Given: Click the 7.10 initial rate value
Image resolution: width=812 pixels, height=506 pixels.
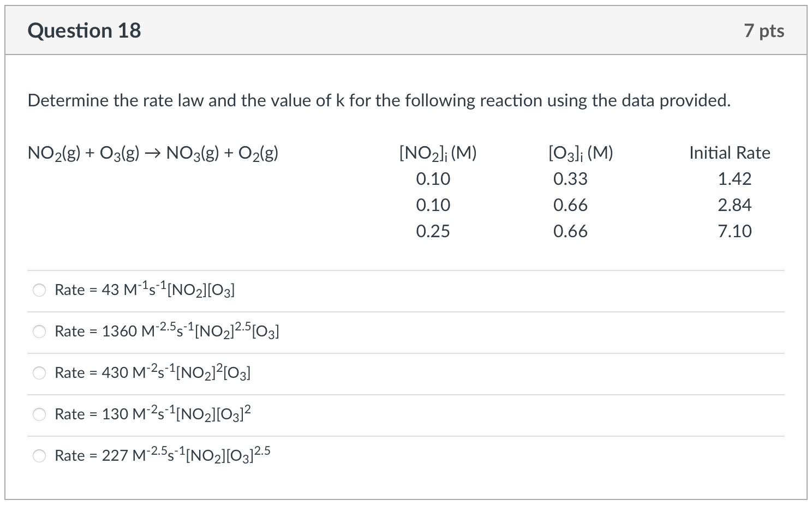Looking at the screenshot, I should click(x=735, y=231).
